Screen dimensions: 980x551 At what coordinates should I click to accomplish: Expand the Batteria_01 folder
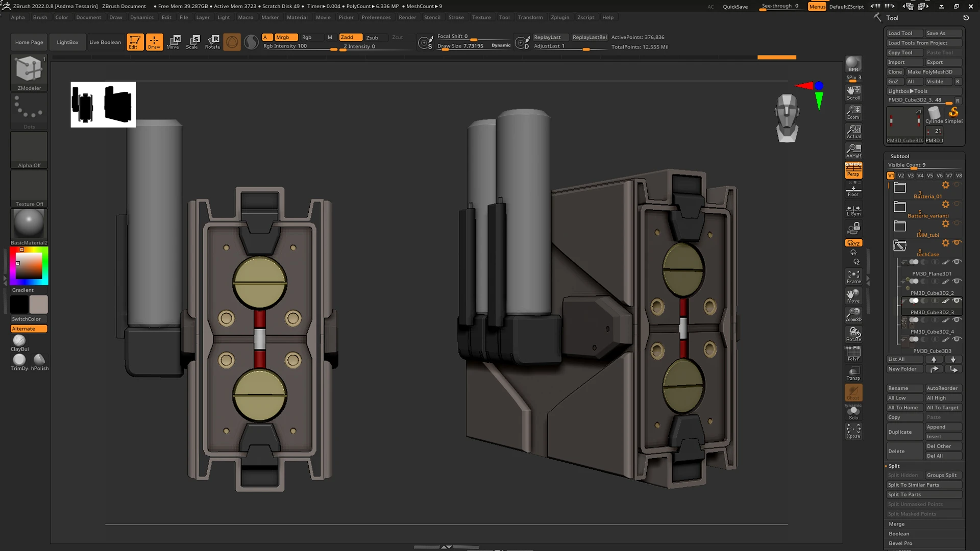[900, 187]
